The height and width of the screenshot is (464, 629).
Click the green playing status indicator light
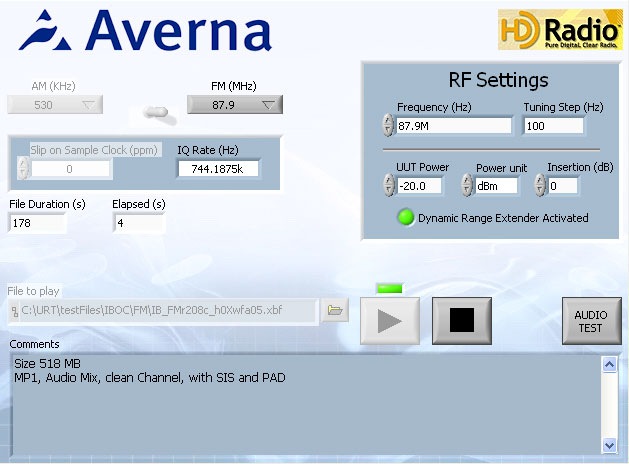coord(389,288)
